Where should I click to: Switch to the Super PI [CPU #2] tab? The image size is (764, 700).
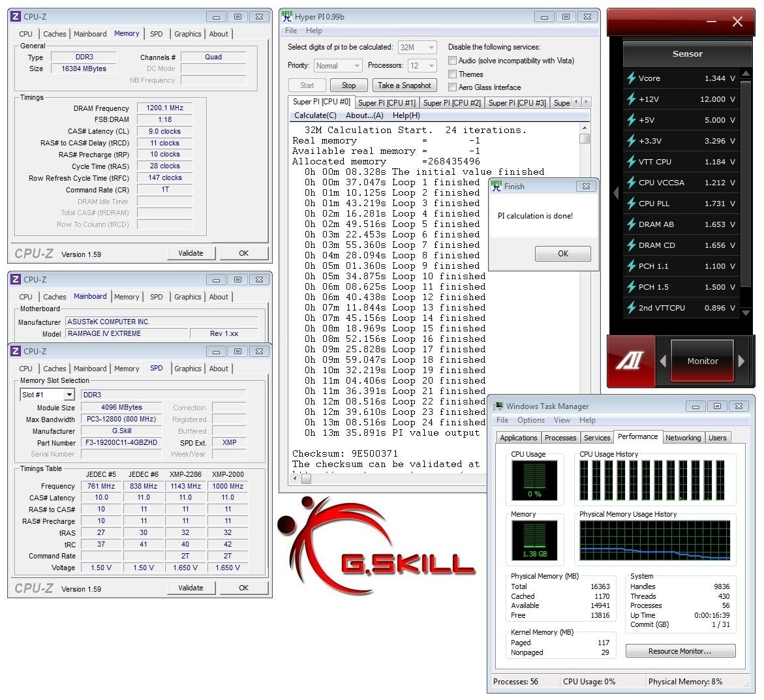pos(451,103)
